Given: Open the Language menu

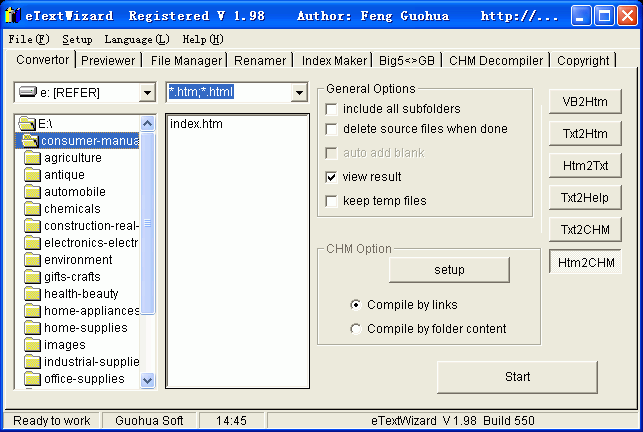Looking at the screenshot, I should pos(136,39).
